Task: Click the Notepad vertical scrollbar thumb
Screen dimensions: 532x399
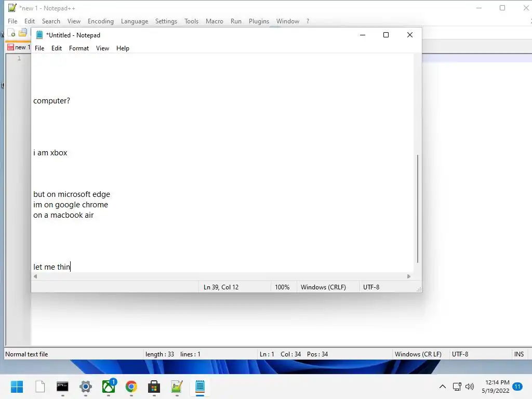Action: [x=418, y=209]
